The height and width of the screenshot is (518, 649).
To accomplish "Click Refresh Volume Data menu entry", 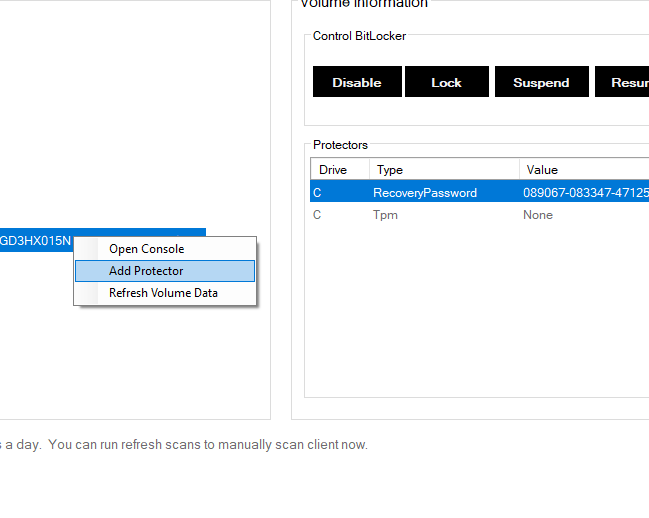I will [x=163, y=293].
